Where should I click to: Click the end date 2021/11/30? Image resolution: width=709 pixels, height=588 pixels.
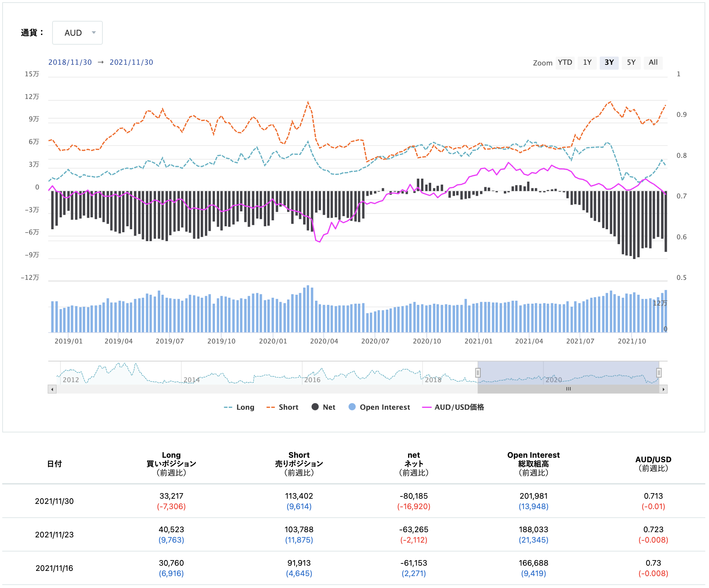[131, 62]
